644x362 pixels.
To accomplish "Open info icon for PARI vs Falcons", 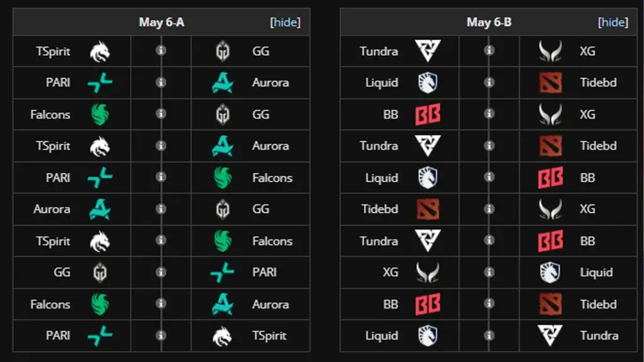I will coord(161,177).
